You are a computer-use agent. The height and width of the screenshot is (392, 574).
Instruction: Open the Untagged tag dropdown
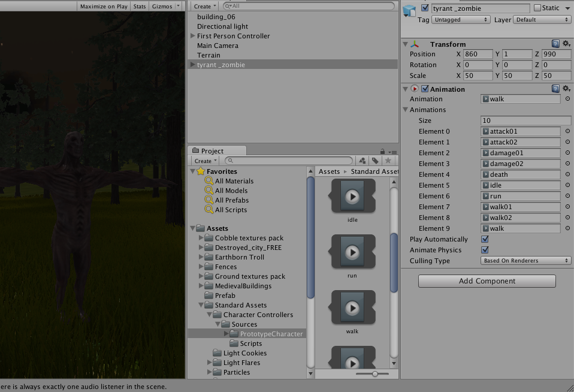460,19
